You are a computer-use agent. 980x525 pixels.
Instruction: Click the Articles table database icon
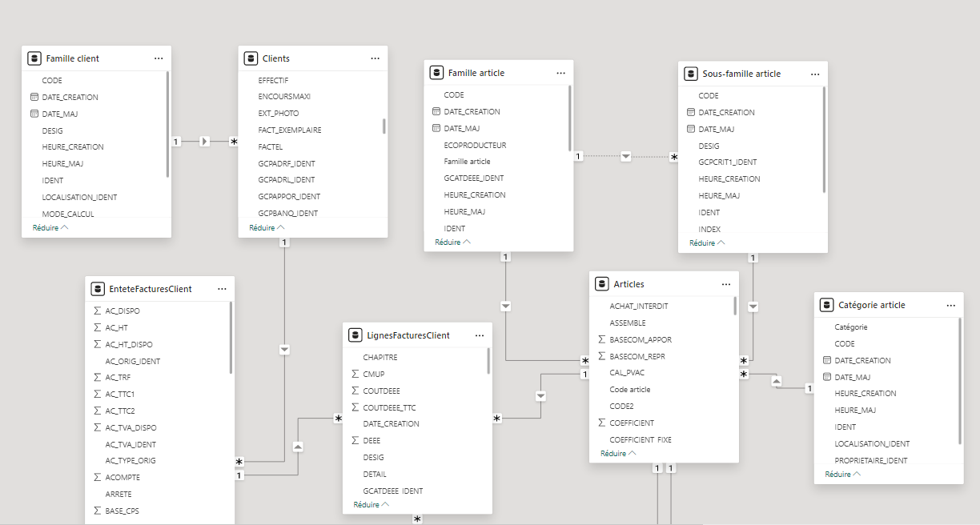coord(602,284)
